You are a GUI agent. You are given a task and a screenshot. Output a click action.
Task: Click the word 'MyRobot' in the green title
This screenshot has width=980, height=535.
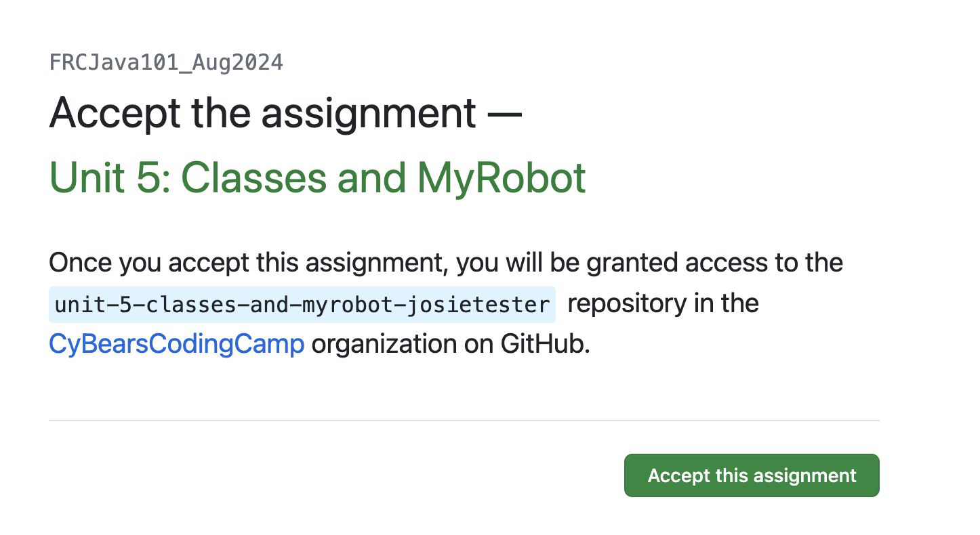tap(501, 177)
